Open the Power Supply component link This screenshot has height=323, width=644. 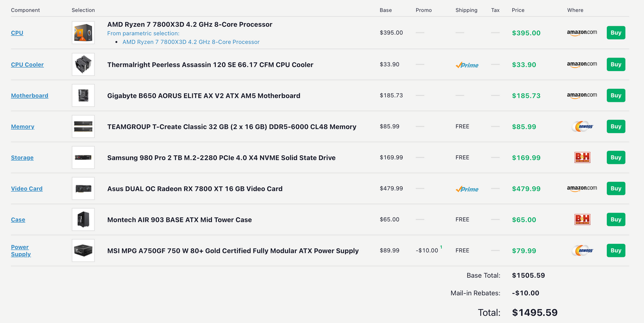21,250
